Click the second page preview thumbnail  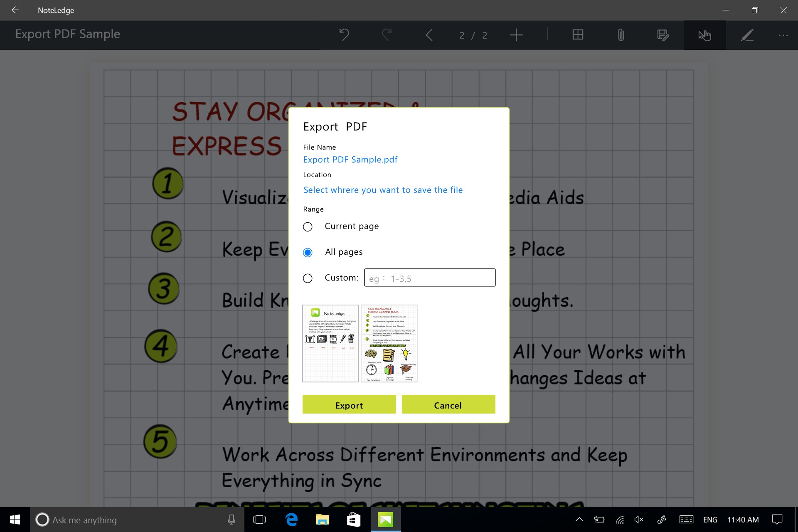(x=389, y=343)
